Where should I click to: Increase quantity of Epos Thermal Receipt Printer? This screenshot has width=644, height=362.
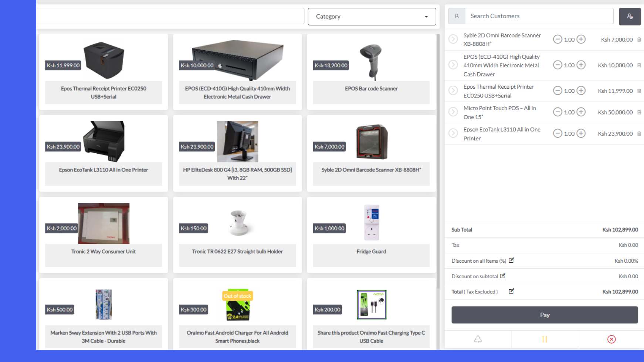point(581,90)
